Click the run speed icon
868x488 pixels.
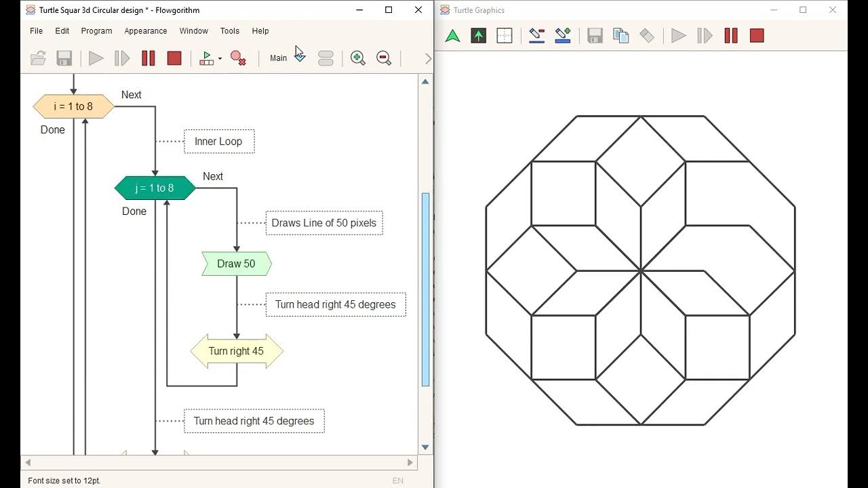207,58
